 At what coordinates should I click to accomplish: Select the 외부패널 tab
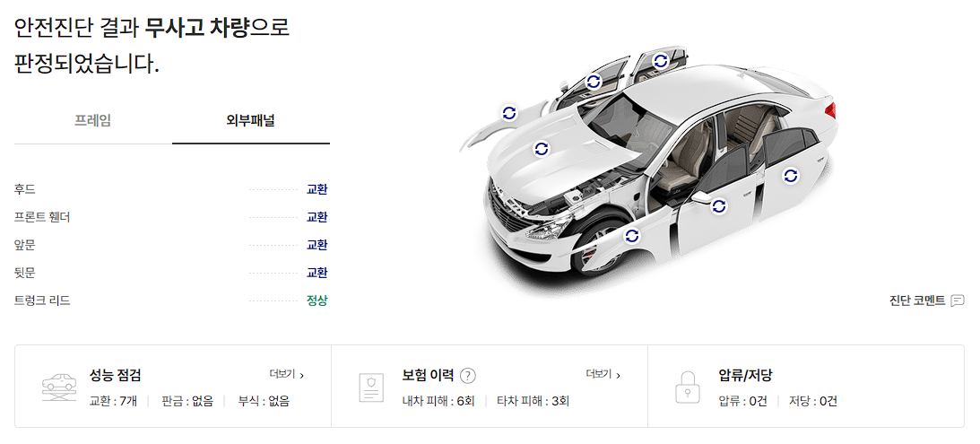tap(251, 121)
